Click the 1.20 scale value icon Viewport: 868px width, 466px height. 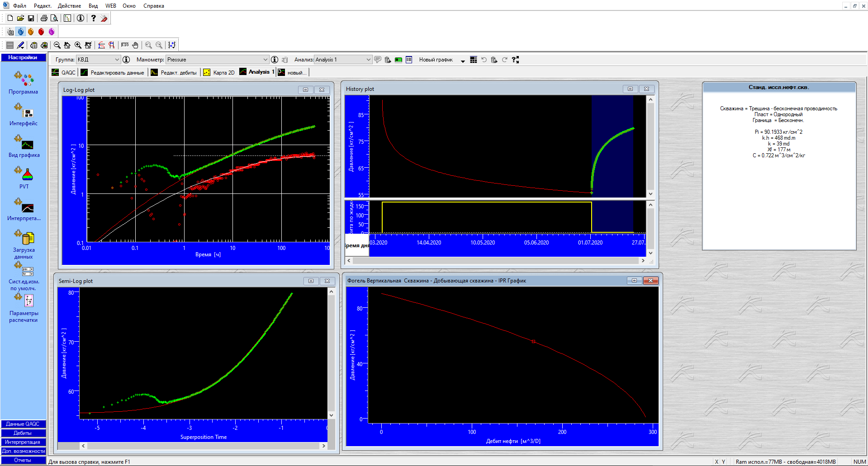[x=125, y=45]
